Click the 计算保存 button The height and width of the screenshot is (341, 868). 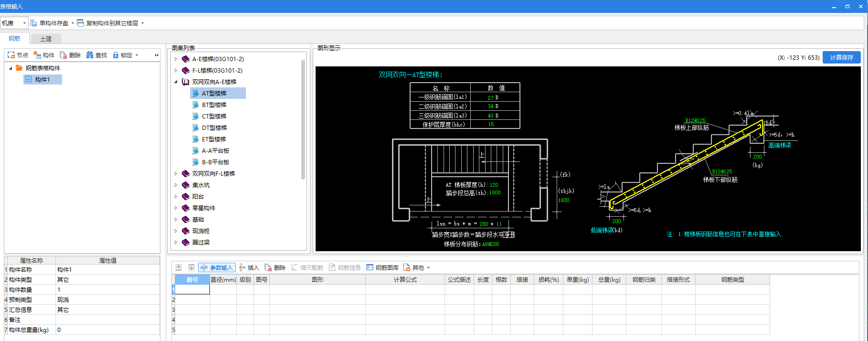(x=842, y=57)
